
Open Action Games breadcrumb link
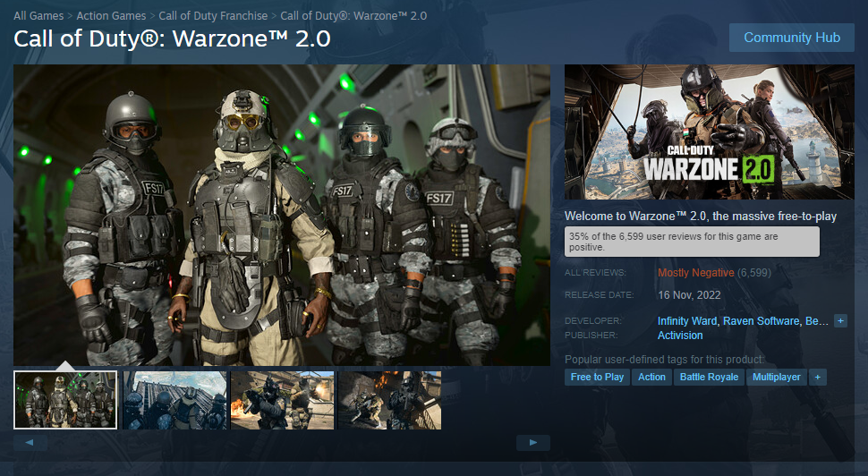[x=111, y=15]
